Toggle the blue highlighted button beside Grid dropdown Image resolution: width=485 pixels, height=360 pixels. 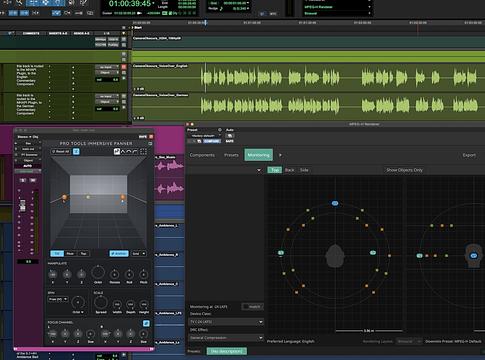pos(119,254)
